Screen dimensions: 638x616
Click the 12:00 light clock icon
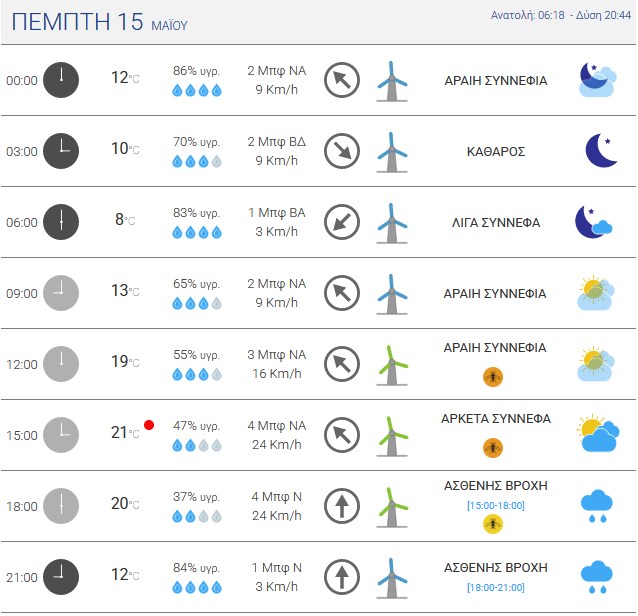click(x=61, y=364)
